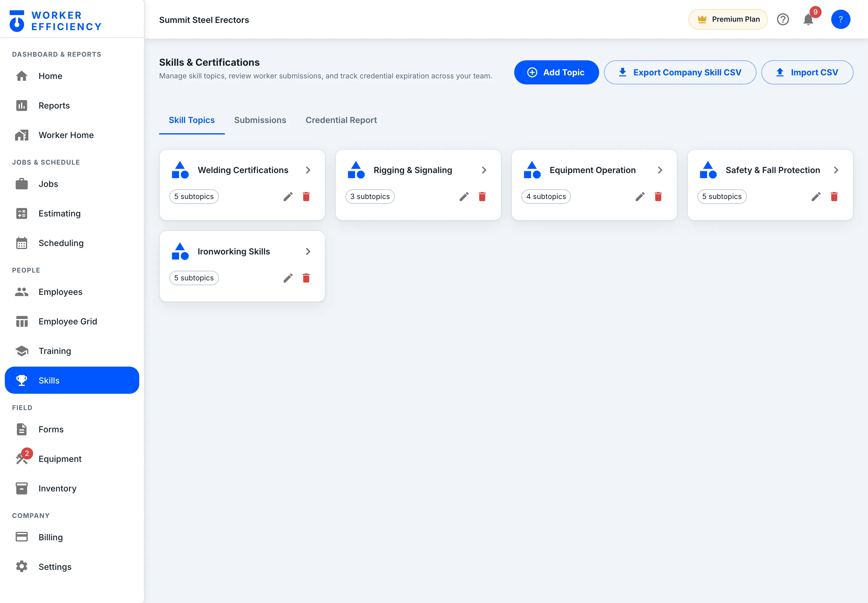This screenshot has height=603, width=868.
Task: Click pencil icon on Rigging & Signaling card
Action: pos(464,197)
